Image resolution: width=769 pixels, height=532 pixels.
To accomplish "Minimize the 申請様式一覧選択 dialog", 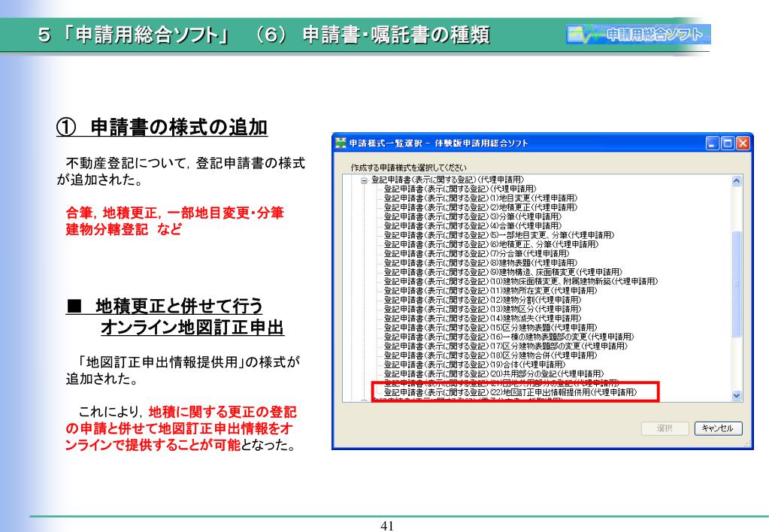I will (x=713, y=144).
